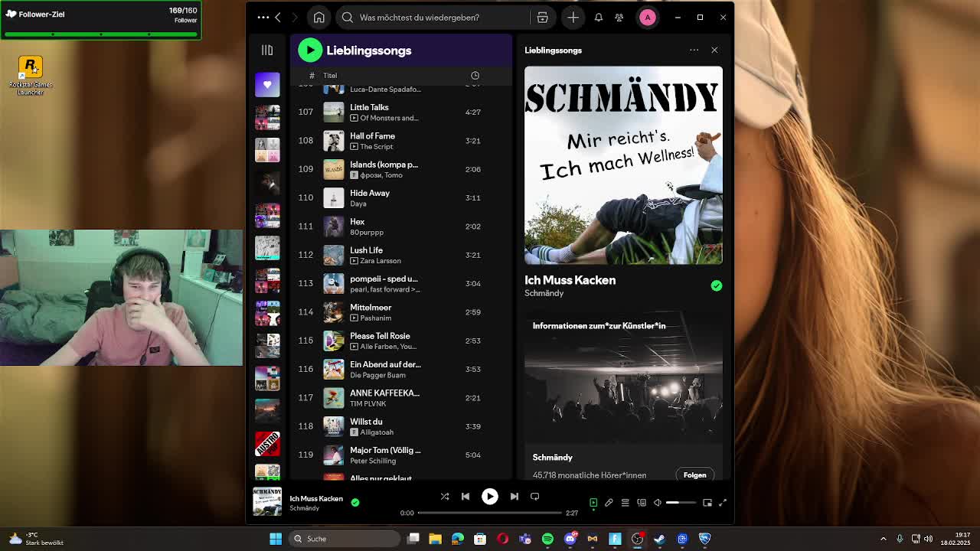Open the Windows Start menu

pos(276,539)
